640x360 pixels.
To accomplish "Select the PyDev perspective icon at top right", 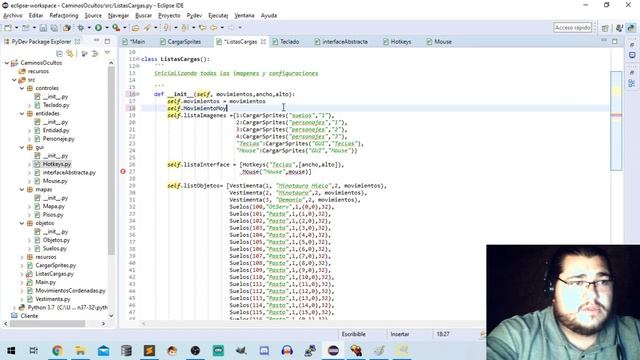I will [x=631, y=28].
